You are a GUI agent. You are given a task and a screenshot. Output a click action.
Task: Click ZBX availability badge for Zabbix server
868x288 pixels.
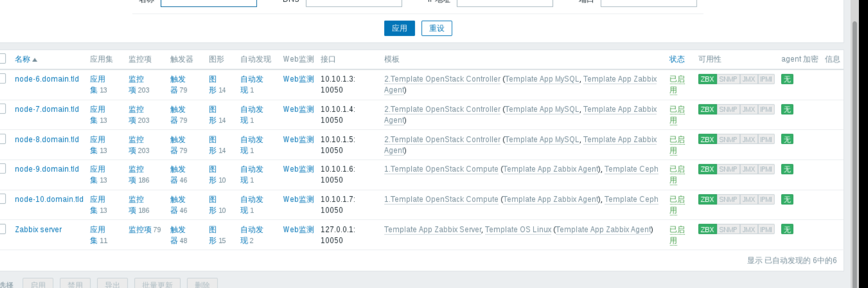(x=707, y=229)
